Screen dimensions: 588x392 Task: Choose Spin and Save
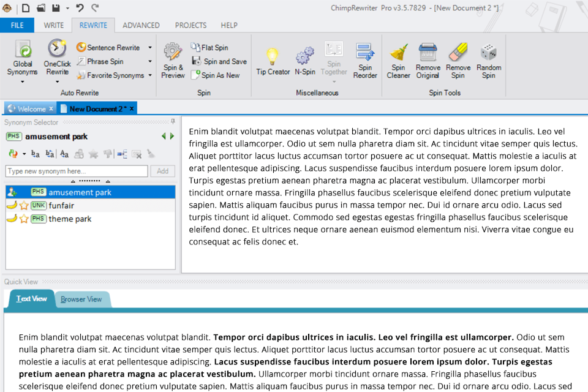point(219,61)
